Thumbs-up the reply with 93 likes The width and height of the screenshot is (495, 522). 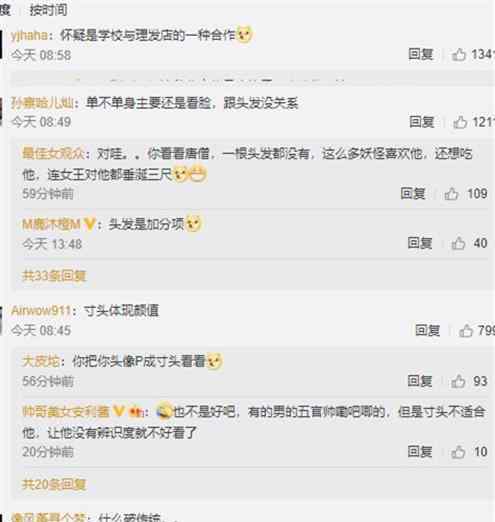pyautogui.click(x=458, y=381)
